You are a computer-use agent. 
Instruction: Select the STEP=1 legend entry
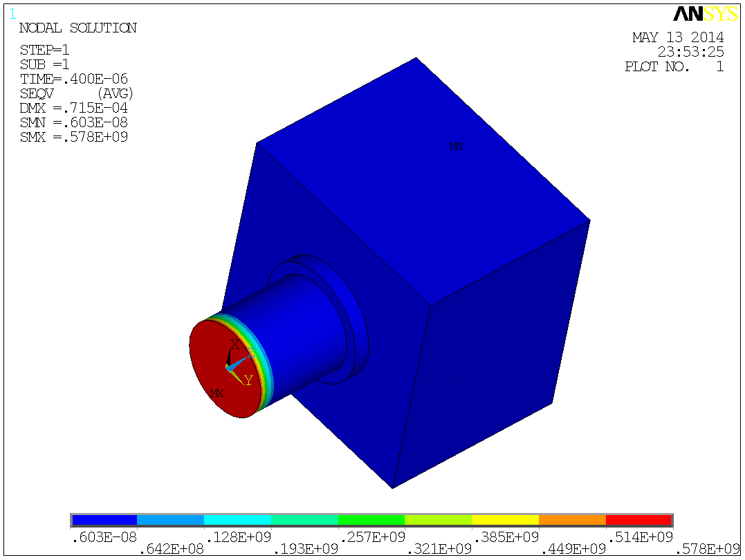pyautogui.click(x=45, y=50)
